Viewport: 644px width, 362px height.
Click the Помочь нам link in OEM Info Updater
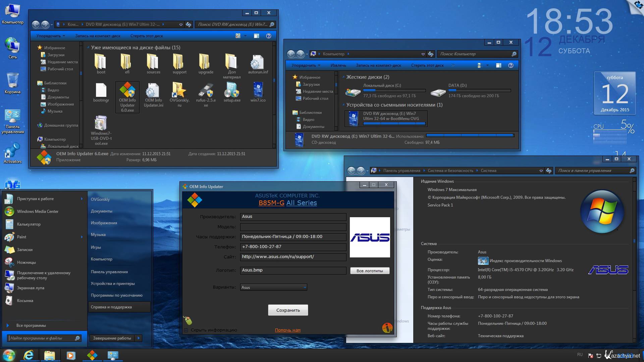(x=287, y=330)
